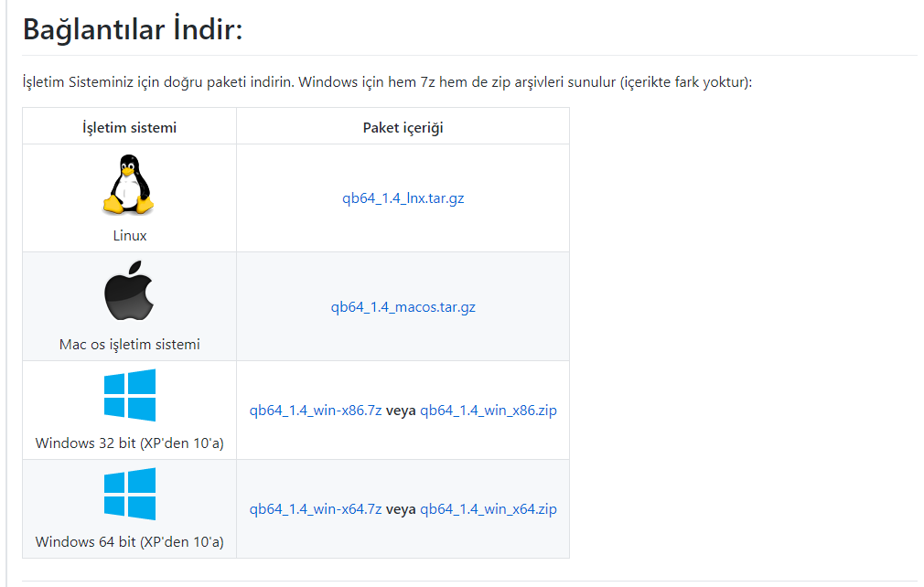Open qb64_1.4_win_x86.zip download link
Screen dimensions: 924x587
pyautogui.click(x=489, y=410)
